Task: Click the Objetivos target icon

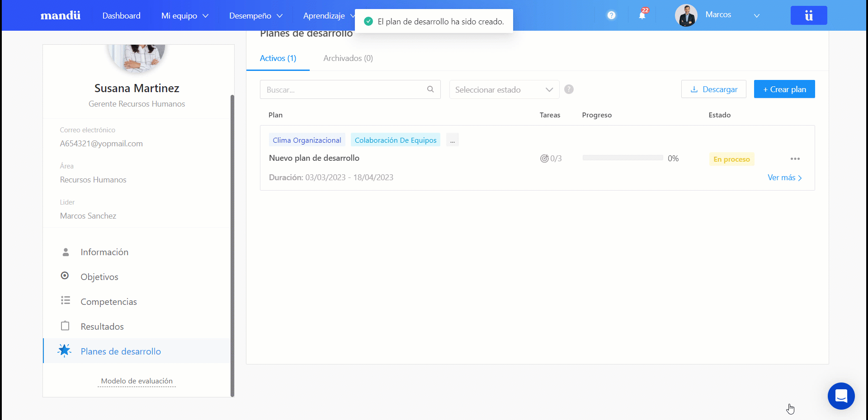Action: point(65,275)
